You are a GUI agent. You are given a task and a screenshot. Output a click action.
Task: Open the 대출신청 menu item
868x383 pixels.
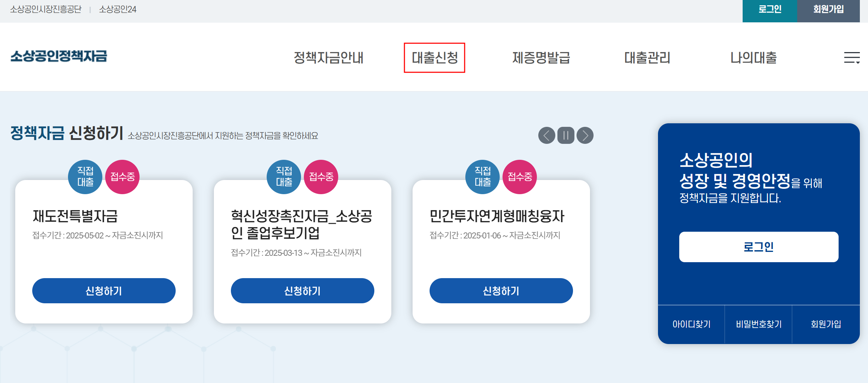[x=435, y=58]
